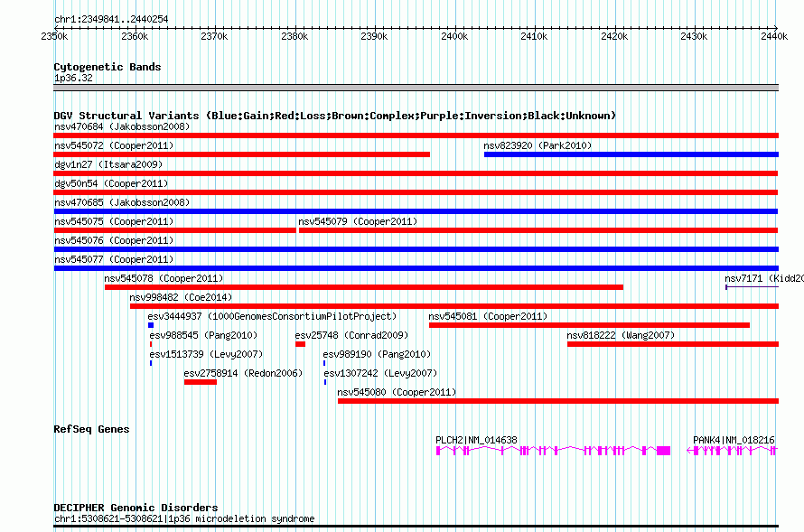Open the nsv545080 (Cooper2011) red bar
Screen dimensions: 804x532
[x=558, y=401]
